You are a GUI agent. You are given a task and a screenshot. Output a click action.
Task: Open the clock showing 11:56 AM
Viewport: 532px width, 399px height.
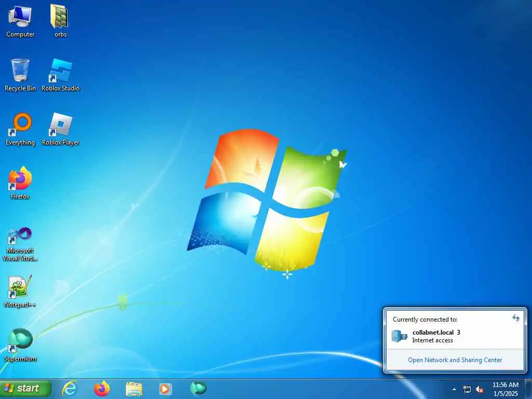pyautogui.click(x=505, y=389)
